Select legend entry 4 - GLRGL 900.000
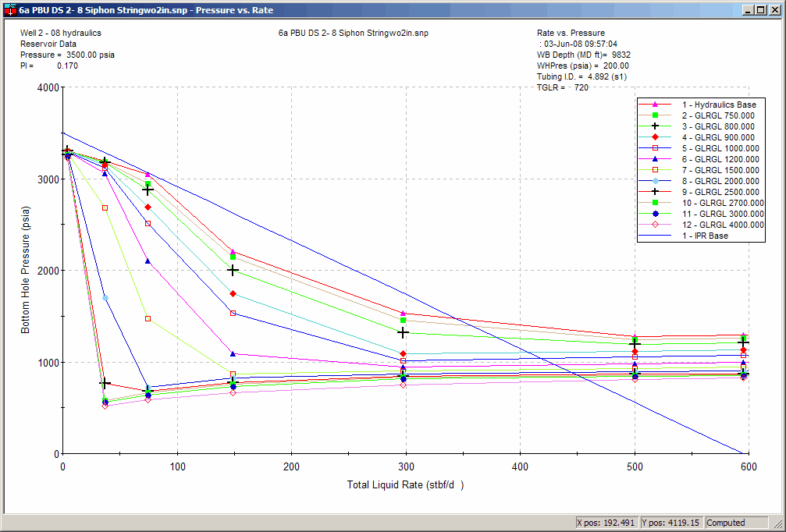Viewport: 786px width, 532px height. coord(701,138)
